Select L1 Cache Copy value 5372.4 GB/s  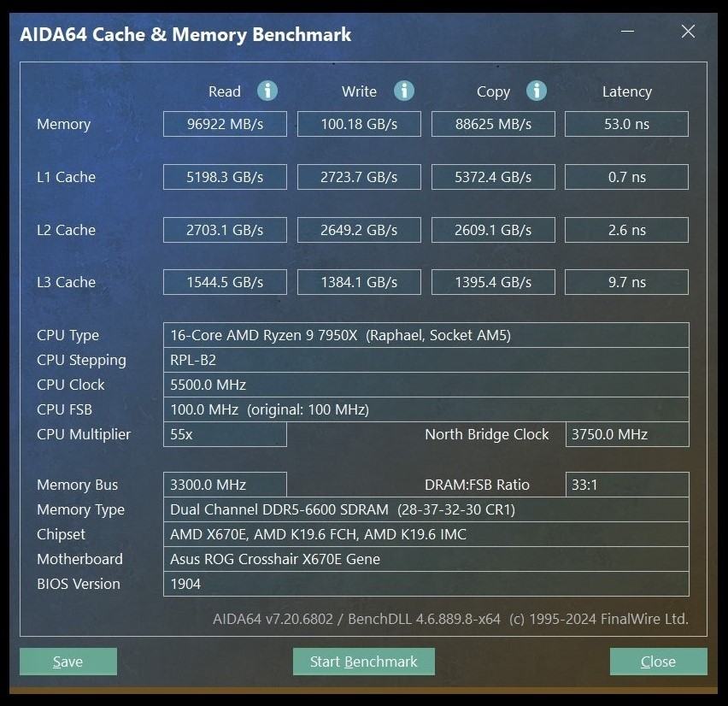[x=493, y=177]
